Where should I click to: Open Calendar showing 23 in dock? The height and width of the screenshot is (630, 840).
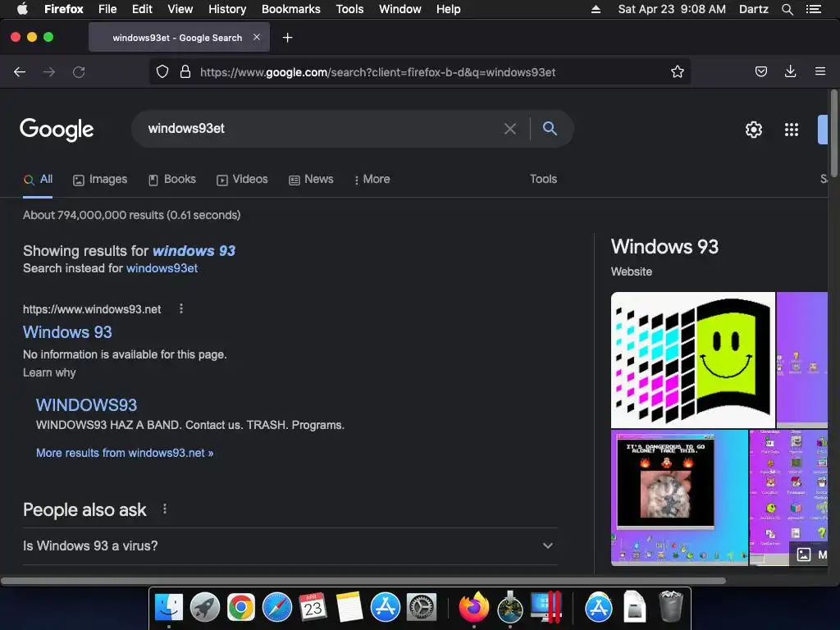(313, 607)
